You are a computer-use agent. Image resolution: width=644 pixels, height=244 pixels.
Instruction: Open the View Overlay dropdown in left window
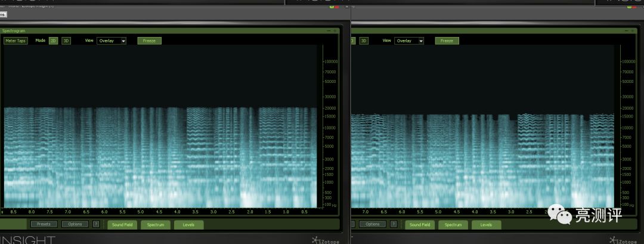(x=112, y=41)
